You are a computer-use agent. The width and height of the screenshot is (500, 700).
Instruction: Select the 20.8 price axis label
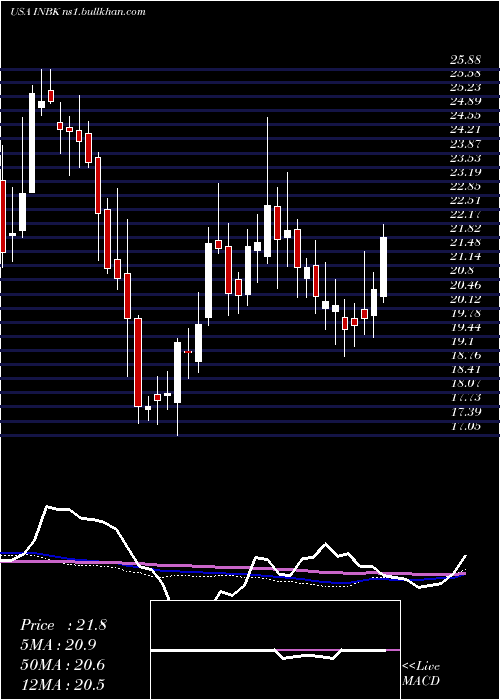462,271
